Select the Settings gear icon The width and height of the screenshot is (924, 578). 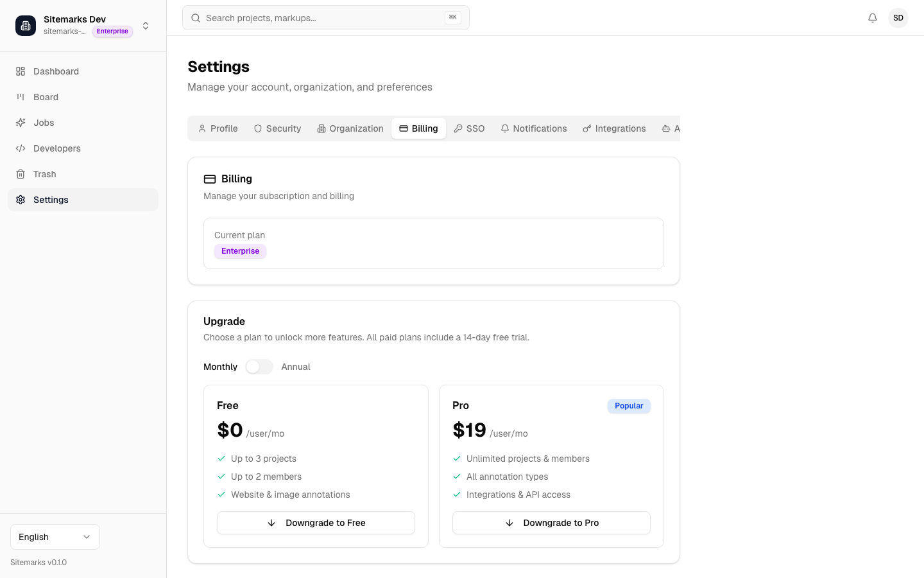coord(21,200)
